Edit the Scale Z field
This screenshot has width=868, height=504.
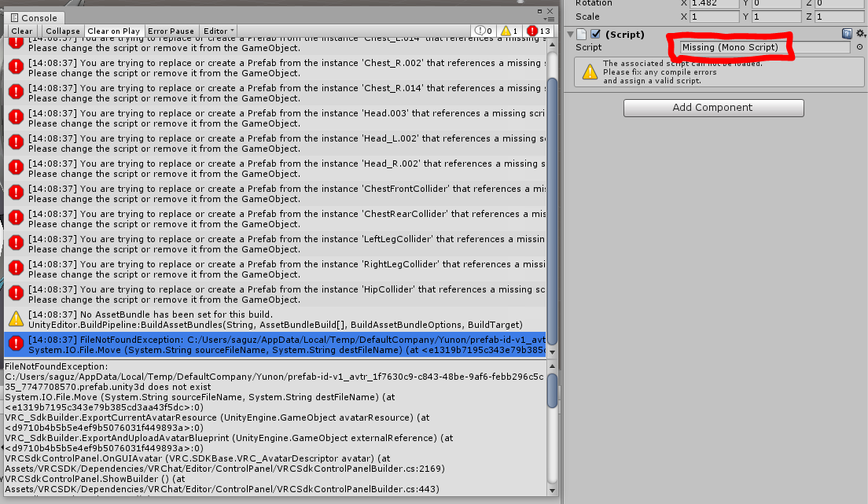coord(840,17)
